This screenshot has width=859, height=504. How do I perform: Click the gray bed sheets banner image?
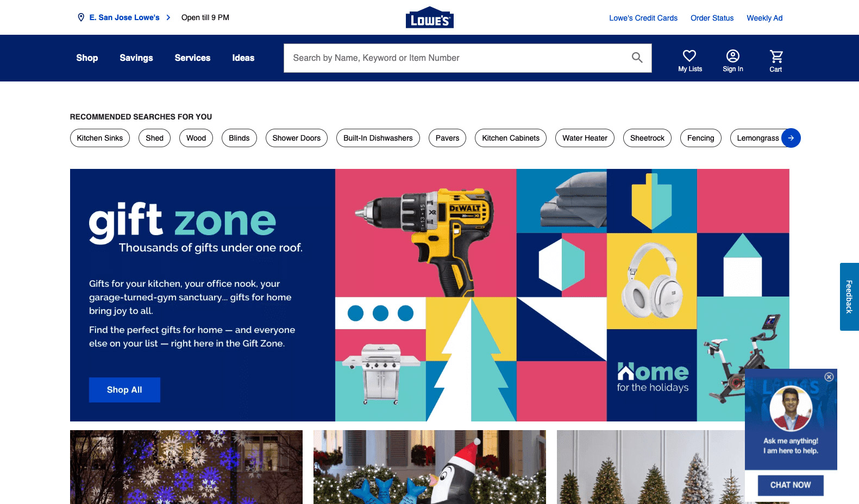[573, 200]
